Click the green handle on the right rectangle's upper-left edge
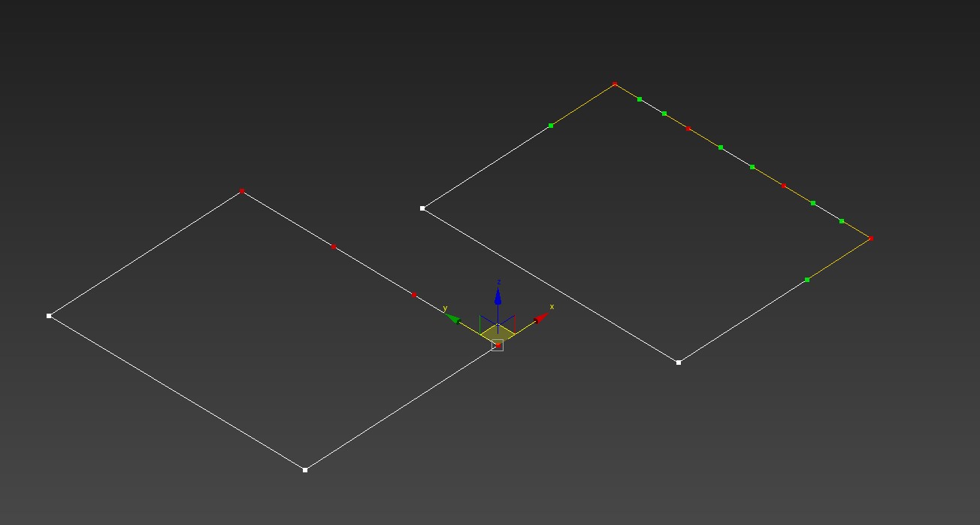This screenshot has height=525, width=980. (x=551, y=126)
